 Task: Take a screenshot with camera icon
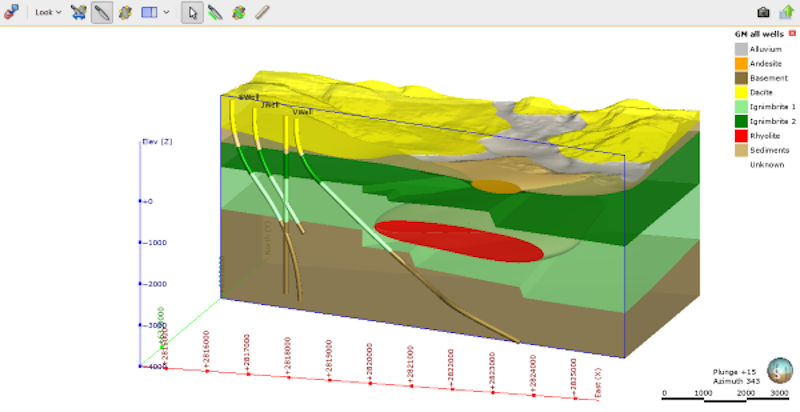point(763,12)
